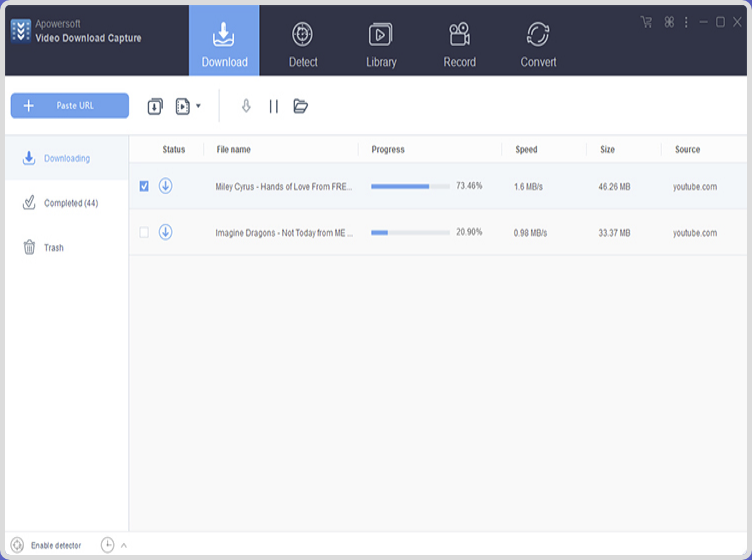The width and height of the screenshot is (752, 560).
Task: Open the Trash section
Action: pyautogui.click(x=67, y=247)
